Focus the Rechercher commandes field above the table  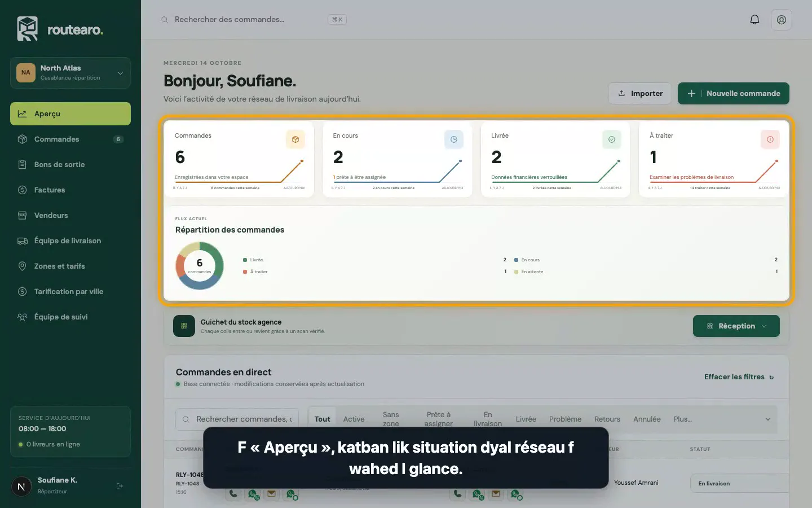click(237, 419)
